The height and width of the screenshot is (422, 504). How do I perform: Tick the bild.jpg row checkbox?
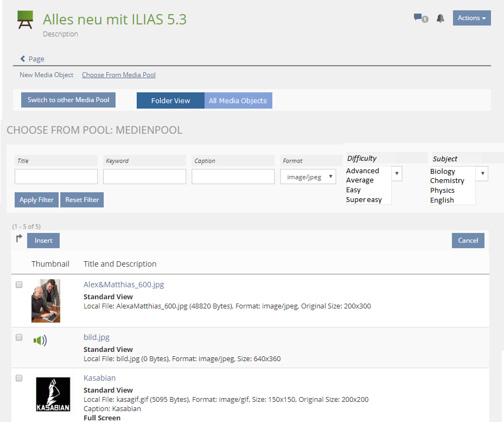tap(19, 337)
